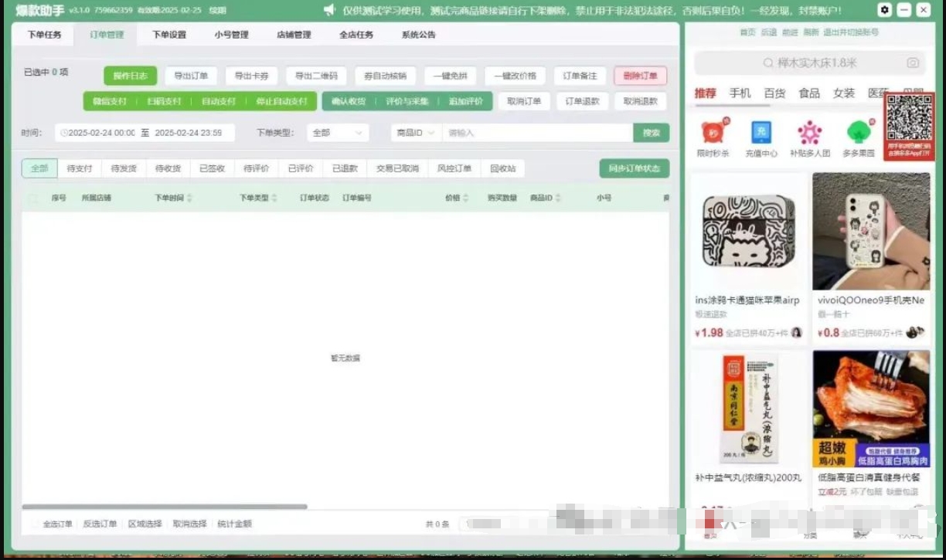Click 导出订单 export button
The height and width of the screenshot is (560, 946).
[191, 76]
